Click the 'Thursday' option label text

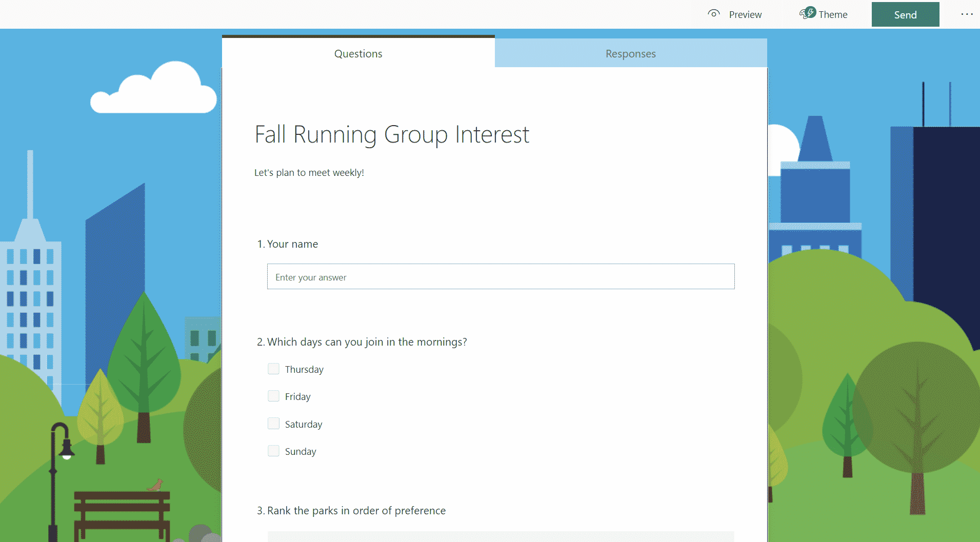(x=304, y=370)
